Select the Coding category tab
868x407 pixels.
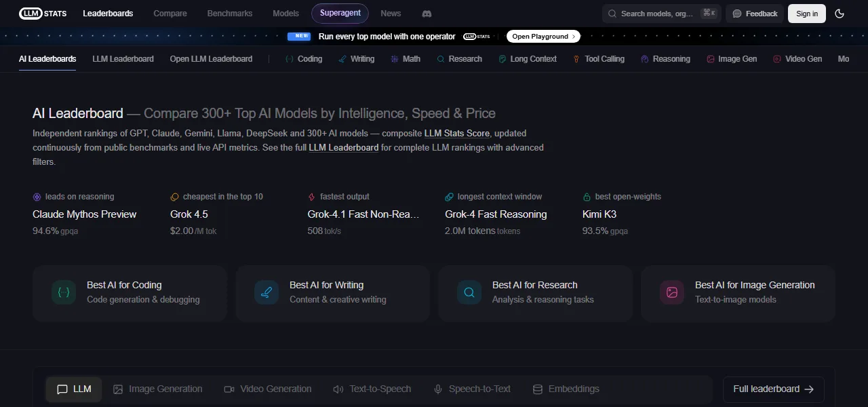pyautogui.click(x=304, y=59)
